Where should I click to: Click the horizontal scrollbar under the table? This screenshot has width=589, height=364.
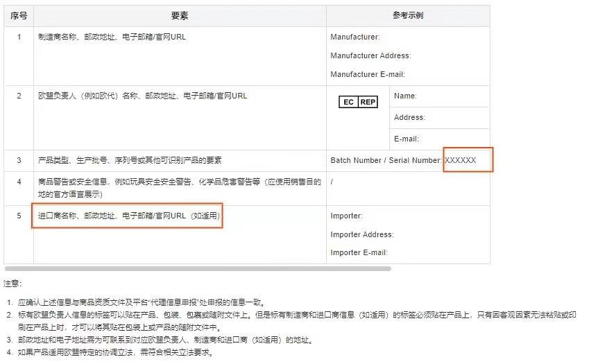pos(198,269)
